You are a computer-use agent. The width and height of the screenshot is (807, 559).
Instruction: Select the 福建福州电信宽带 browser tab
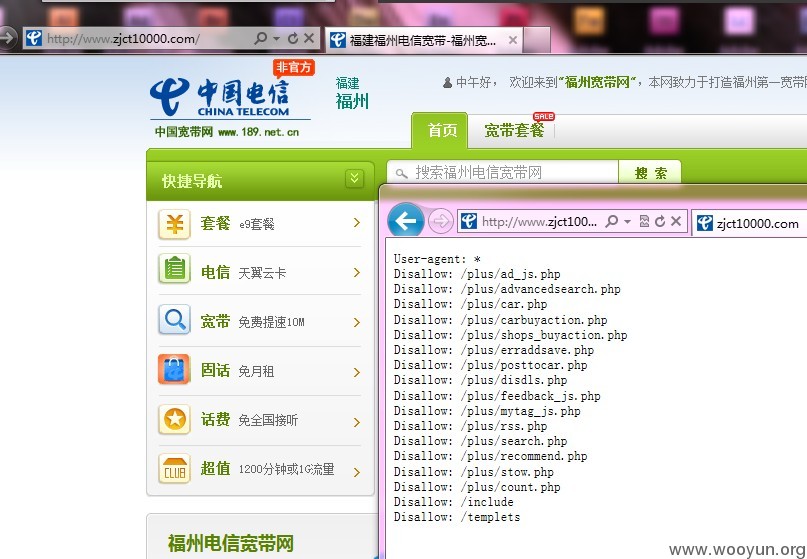(x=423, y=40)
